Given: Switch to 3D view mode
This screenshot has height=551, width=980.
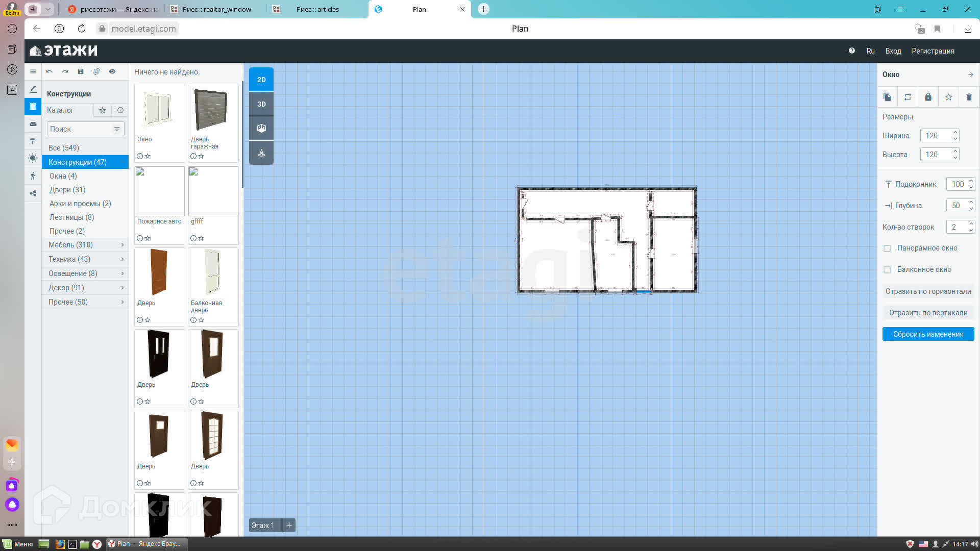Looking at the screenshot, I should (x=261, y=104).
